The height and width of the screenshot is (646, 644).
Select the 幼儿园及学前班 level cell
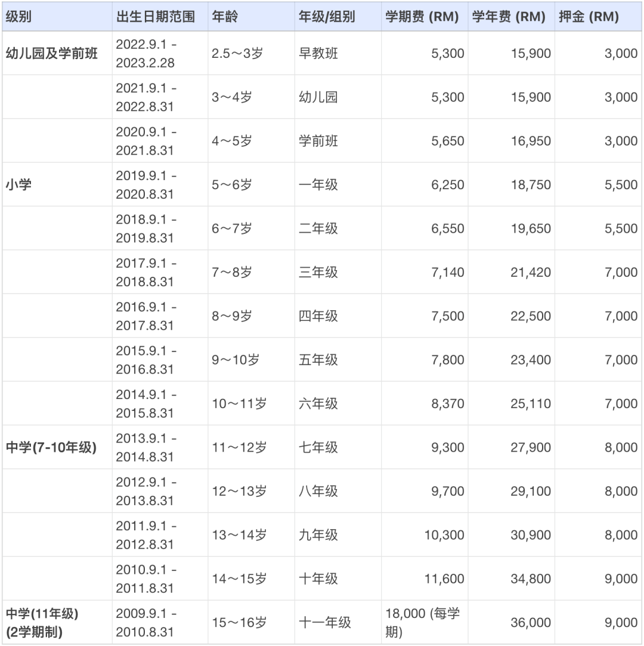57,53
